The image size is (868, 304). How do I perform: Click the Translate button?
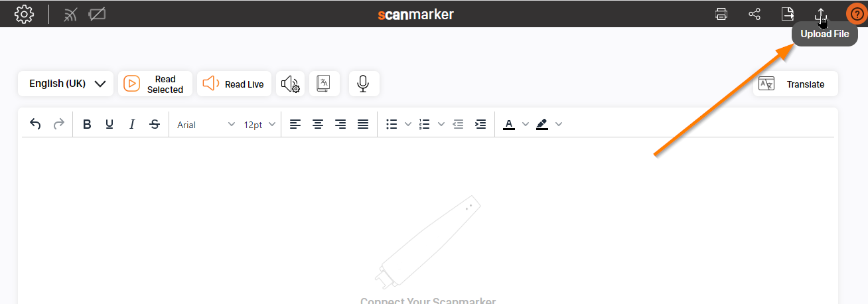(795, 84)
